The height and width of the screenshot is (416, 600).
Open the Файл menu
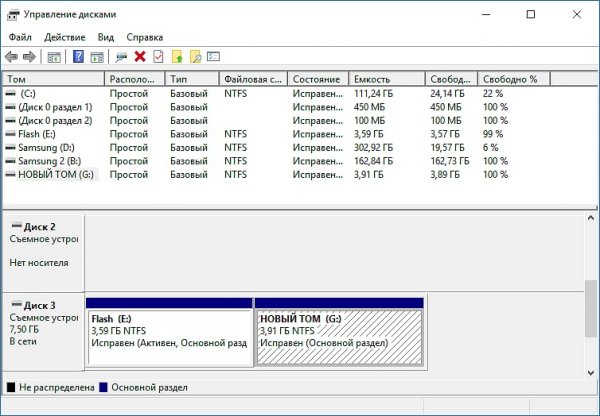click(20, 36)
